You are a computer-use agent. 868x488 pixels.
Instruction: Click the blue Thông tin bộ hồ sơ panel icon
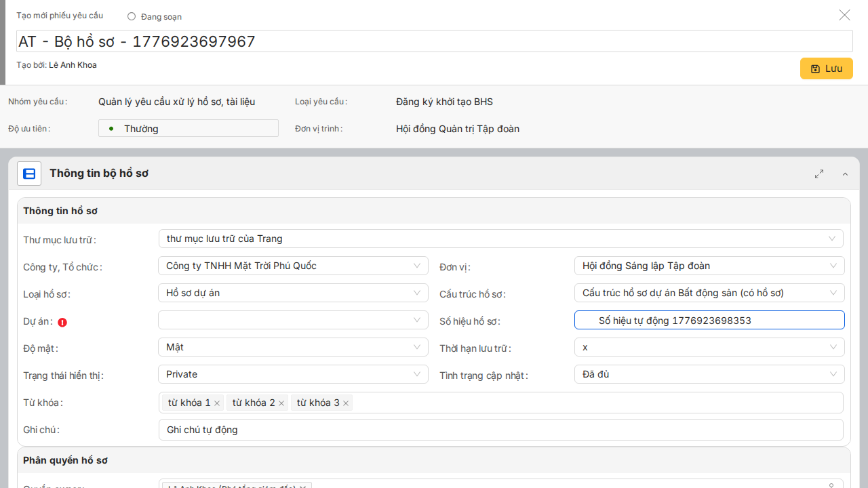click(x=29, y=174)
